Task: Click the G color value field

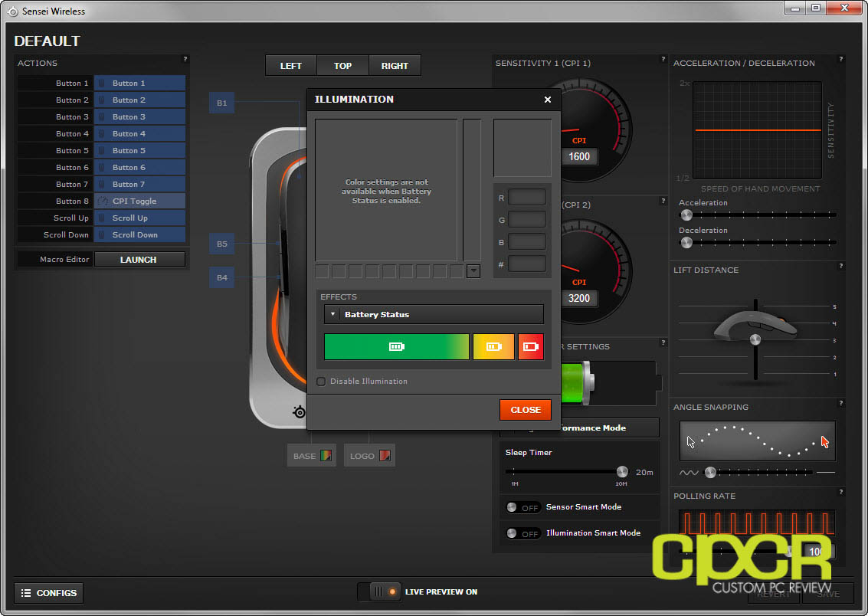Action: [527, 220]
